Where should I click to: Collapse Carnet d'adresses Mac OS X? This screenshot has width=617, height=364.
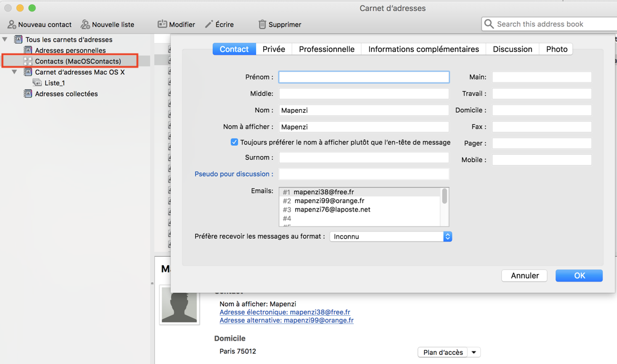15,72
